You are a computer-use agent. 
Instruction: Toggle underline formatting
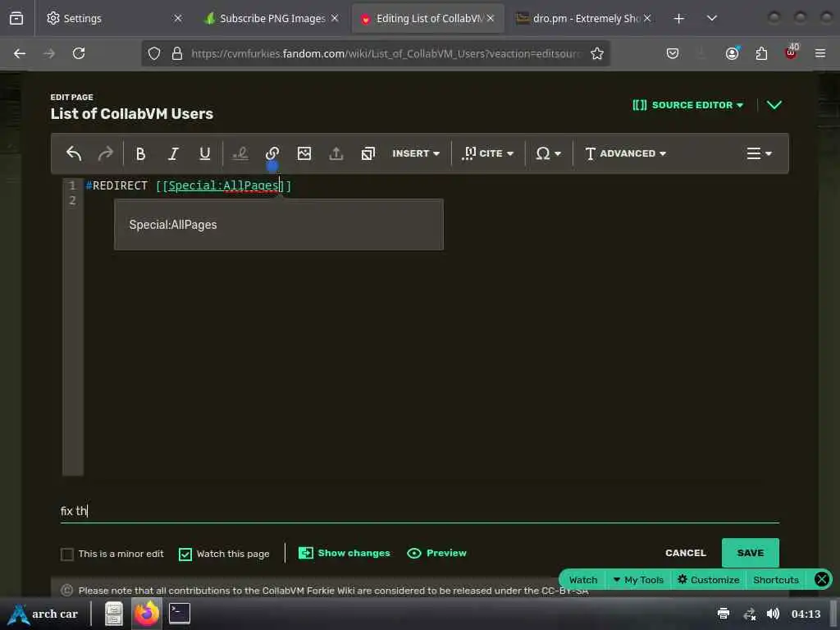pos(204,153)
